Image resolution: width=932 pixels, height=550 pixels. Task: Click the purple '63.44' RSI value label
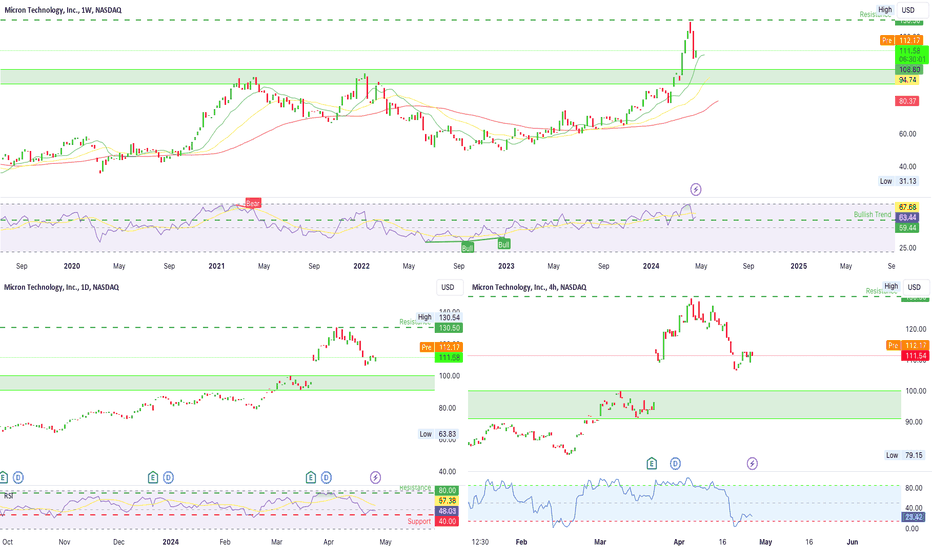coord(907,218)
